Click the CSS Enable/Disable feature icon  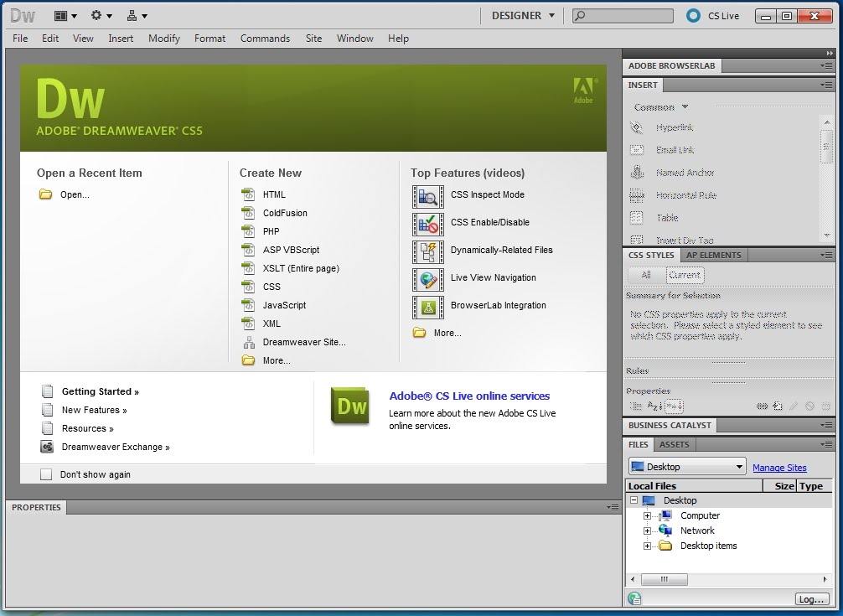[x=428, y=224]
